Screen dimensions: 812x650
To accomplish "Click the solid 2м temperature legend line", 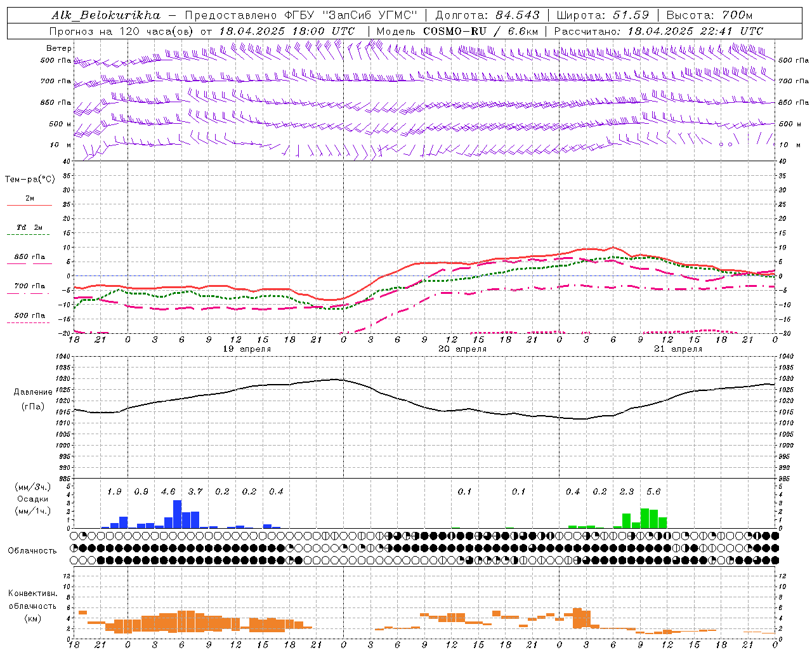I will 29,205.
